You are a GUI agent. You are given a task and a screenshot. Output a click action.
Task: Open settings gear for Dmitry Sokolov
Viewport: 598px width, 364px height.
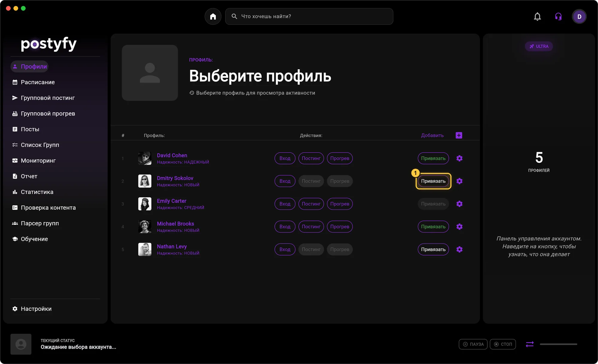(x=460, y=181)
